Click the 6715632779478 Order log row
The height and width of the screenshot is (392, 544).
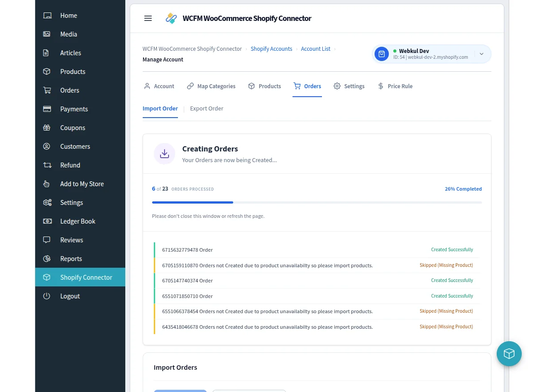pos(317,250)
